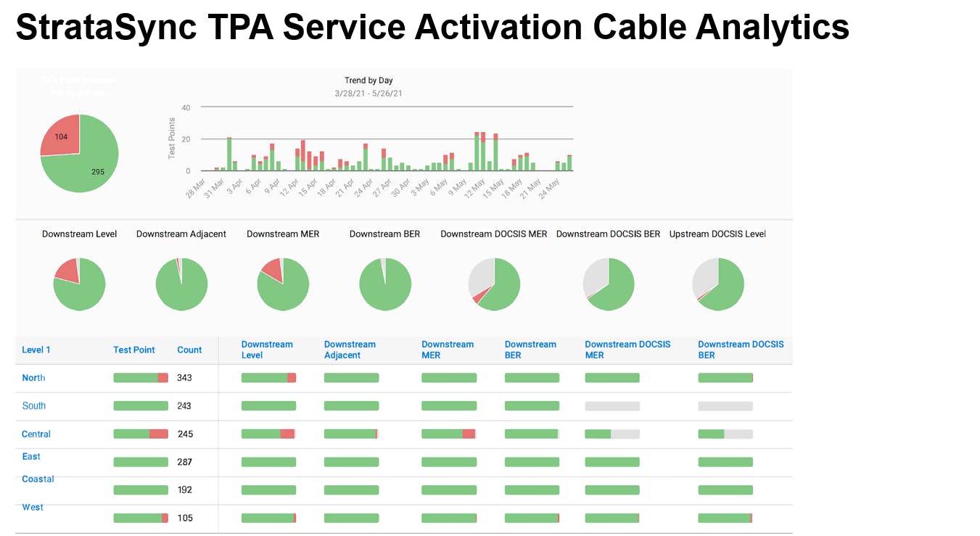Click the East region link

coord(30,456)
